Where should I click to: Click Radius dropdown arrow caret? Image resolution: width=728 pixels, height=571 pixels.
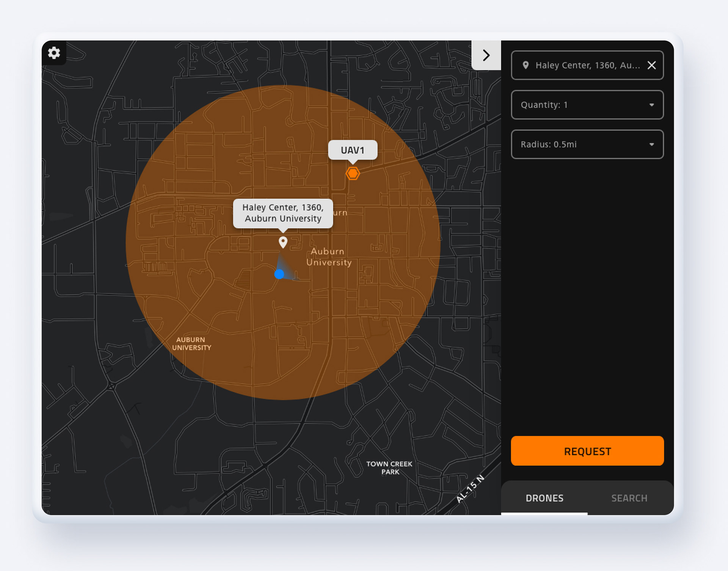[x=651, y=145]
